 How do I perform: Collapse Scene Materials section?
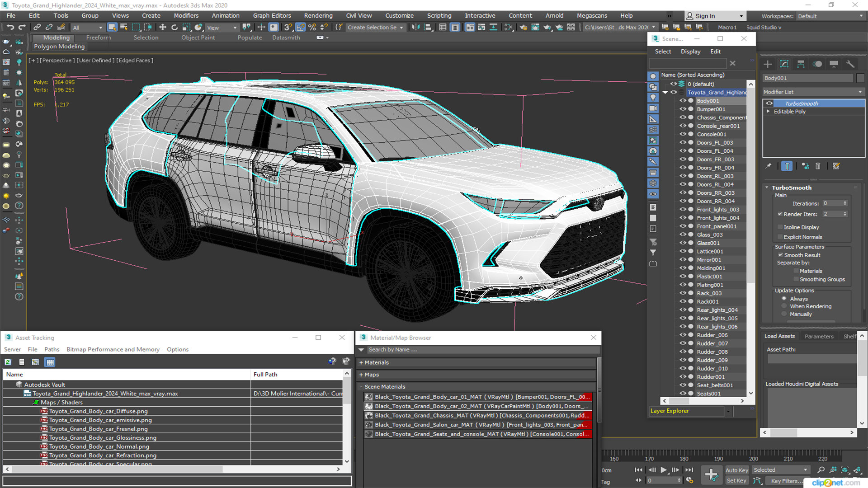pyautogui.click(x=361, y=387)
